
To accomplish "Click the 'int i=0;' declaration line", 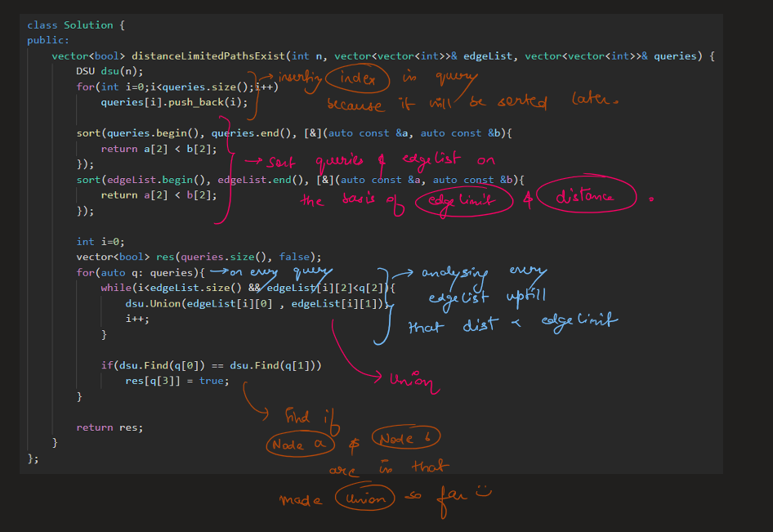I will coord(101,241).
